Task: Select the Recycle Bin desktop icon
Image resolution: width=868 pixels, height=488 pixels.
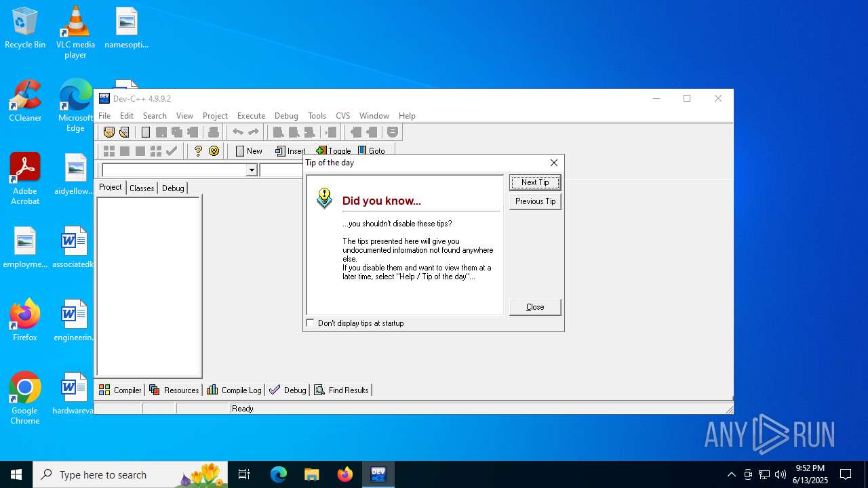Action: pyautogui.click(x=25, y=28)
